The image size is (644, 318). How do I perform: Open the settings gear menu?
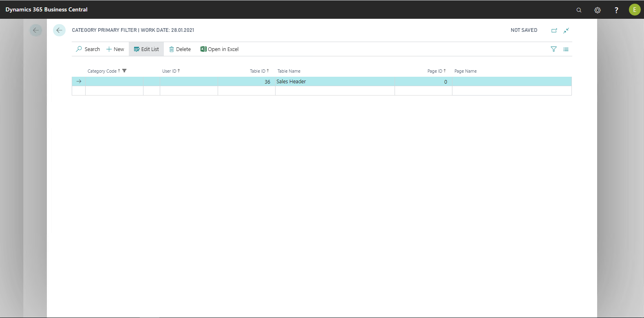[598, 10]
